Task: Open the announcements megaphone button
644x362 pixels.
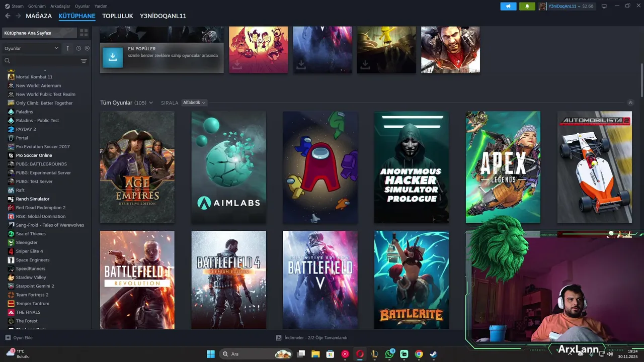Action: click(508, 6)
